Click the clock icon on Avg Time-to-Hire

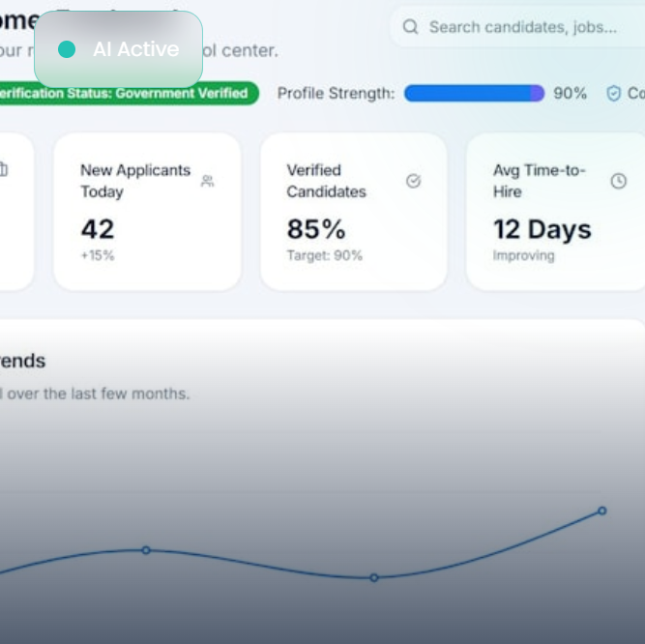(618, 181)
